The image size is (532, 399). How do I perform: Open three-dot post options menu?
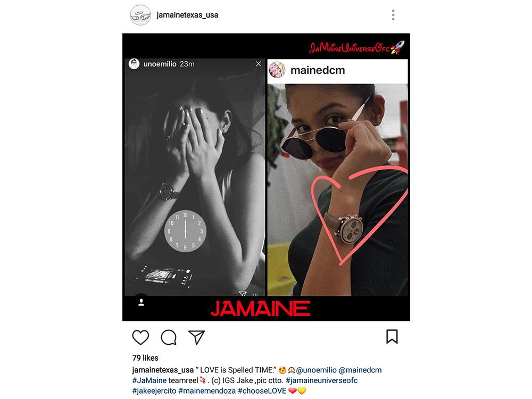point(393,15)
